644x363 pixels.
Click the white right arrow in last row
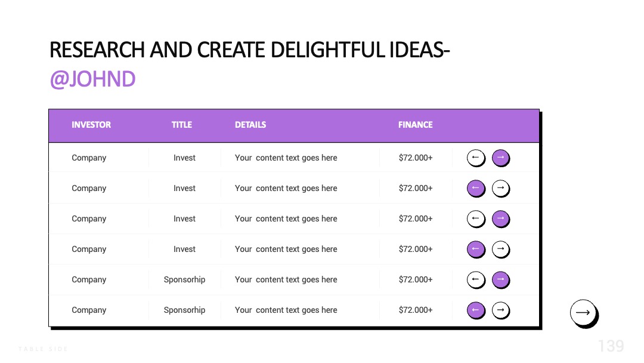(501, 310)
